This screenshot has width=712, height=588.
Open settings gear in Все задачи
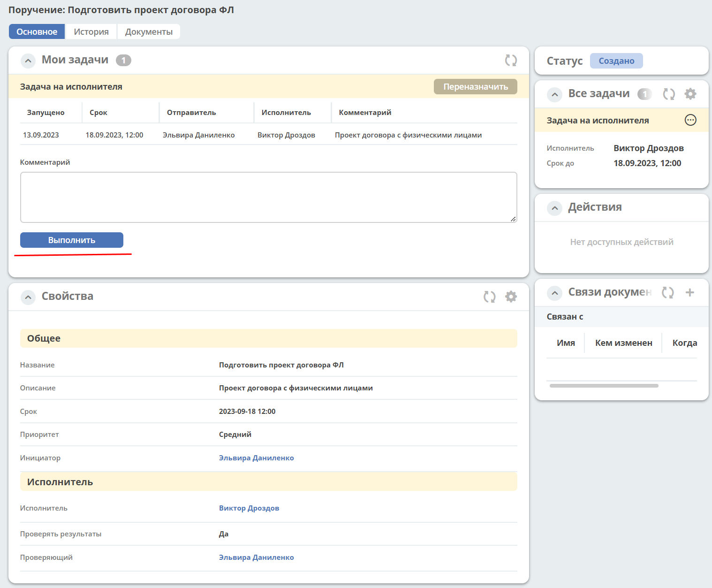(x=690, y=94)
